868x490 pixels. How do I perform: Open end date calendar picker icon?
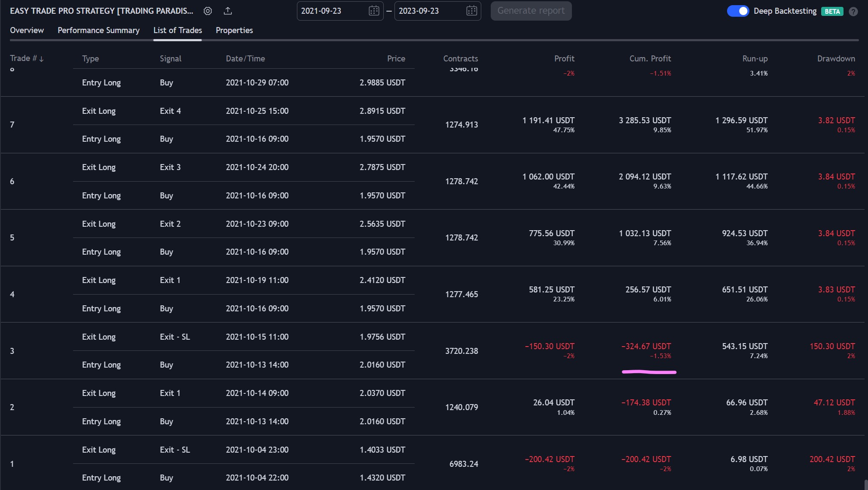tap(471, 11)
